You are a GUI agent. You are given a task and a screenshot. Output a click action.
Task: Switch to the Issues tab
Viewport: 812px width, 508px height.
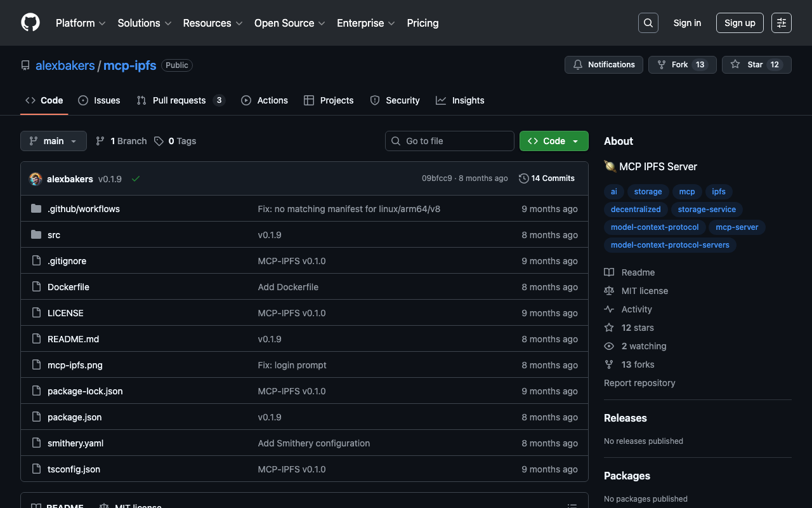point(99,100)
